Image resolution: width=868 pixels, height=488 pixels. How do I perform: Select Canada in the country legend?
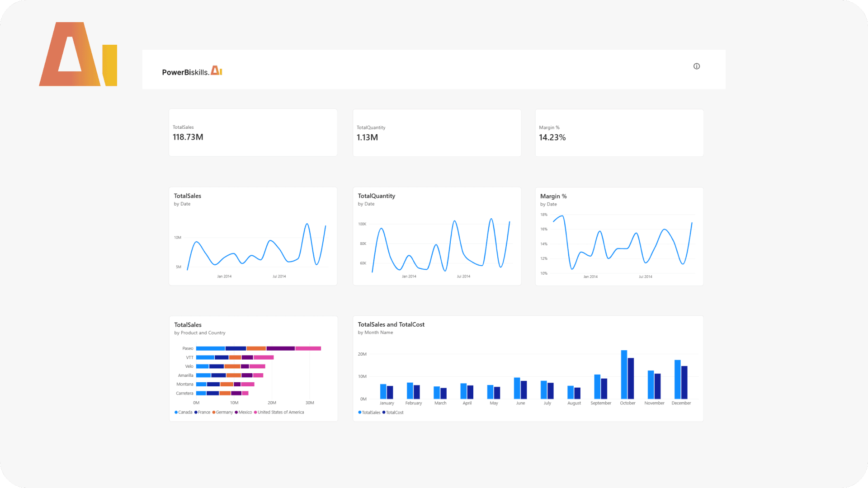[x=184, y=412]
